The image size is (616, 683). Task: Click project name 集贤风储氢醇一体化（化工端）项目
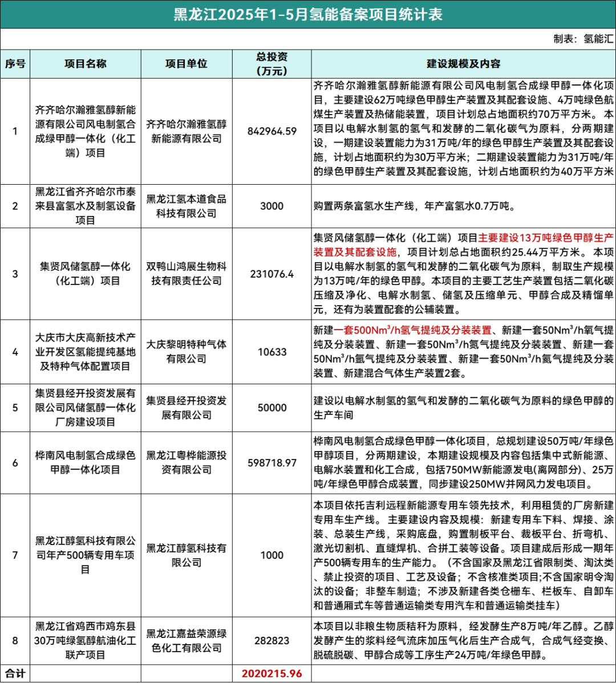click(x=86, y=274)
